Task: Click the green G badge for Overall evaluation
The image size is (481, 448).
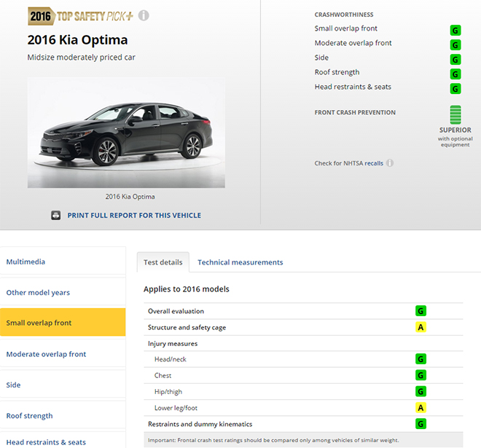Action: (421, 311)
